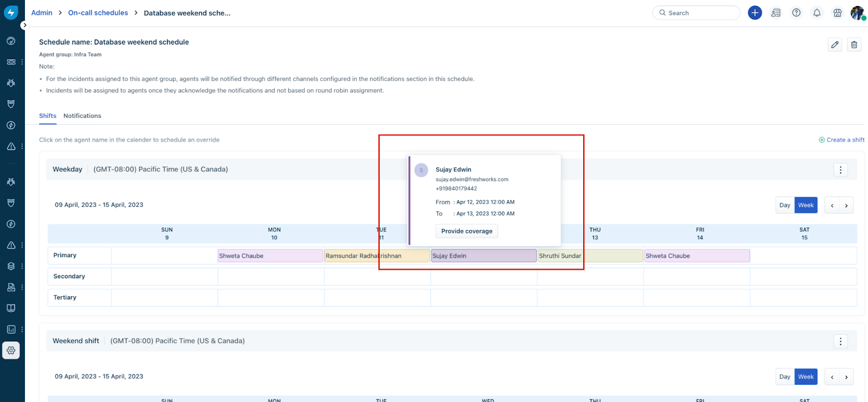Open the help question mark icon
This screenshot has width=868, height=402.
[x=796, y=12]
